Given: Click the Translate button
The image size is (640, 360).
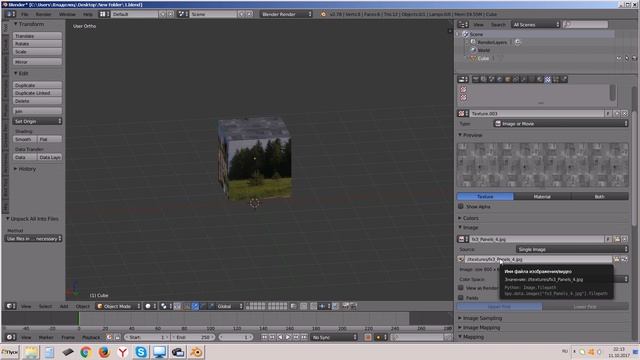Looking at the screenshot, I should pyautogui.click(x=37, y=36).
